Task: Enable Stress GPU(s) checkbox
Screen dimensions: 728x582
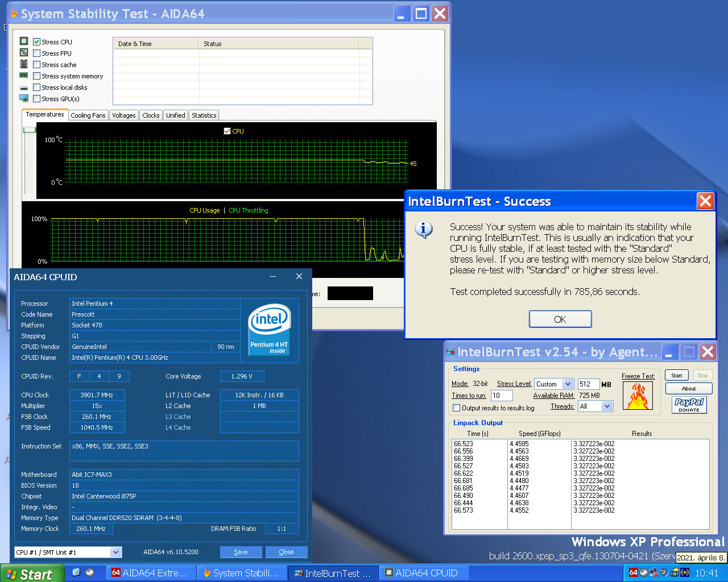Action: click(x=36, y=99)
